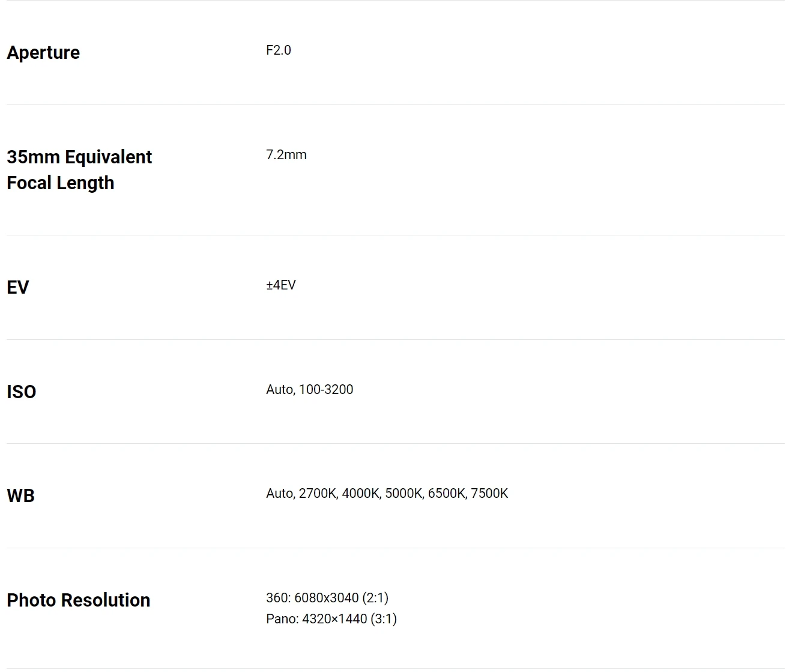
Task: Click the ±4EV value text
Action: point(280,285)
